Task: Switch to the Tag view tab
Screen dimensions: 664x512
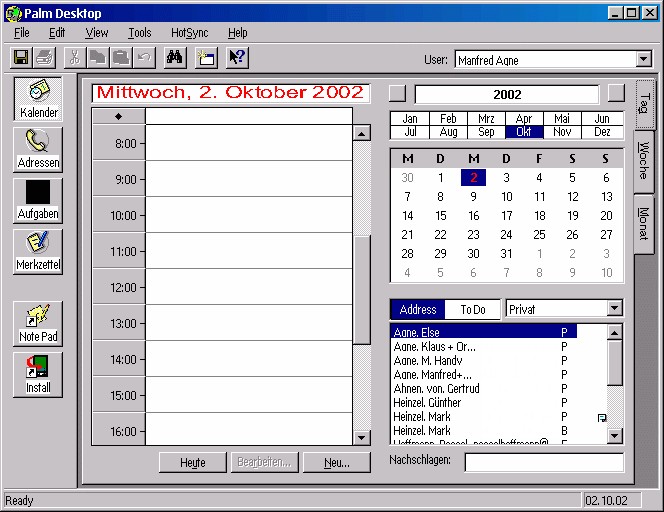Action: tap(645, 104)
